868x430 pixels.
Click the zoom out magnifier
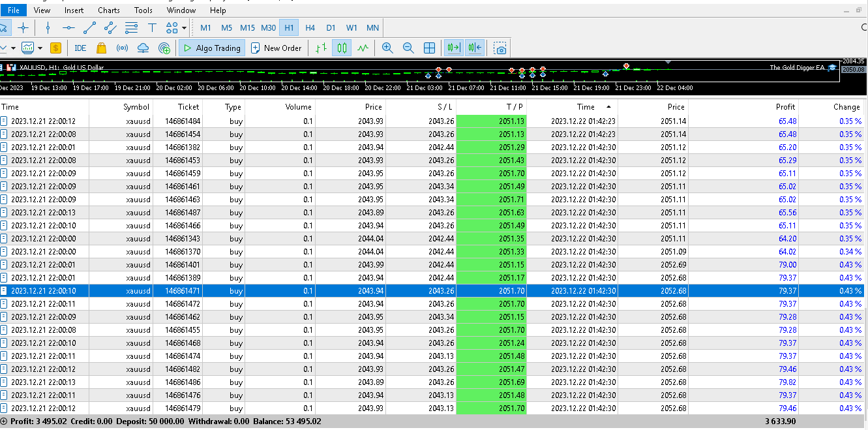coord(408,48)
